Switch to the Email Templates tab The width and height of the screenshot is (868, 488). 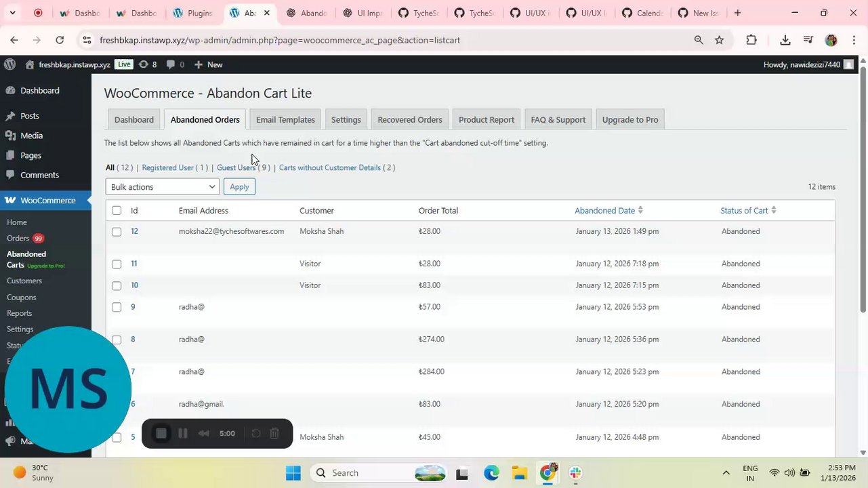[x=285, y=119]
